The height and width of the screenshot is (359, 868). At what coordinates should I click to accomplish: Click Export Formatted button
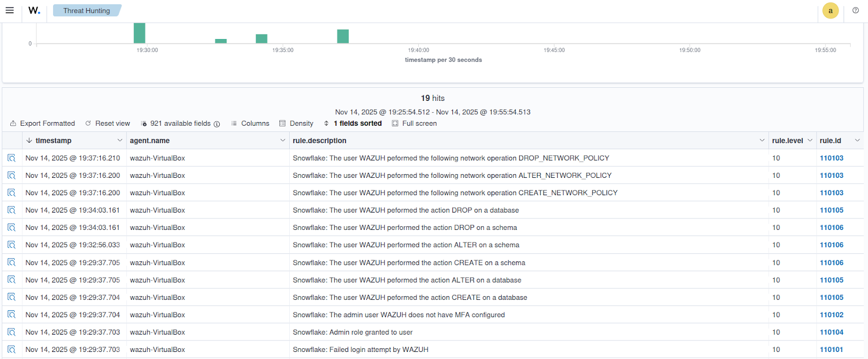42,124
